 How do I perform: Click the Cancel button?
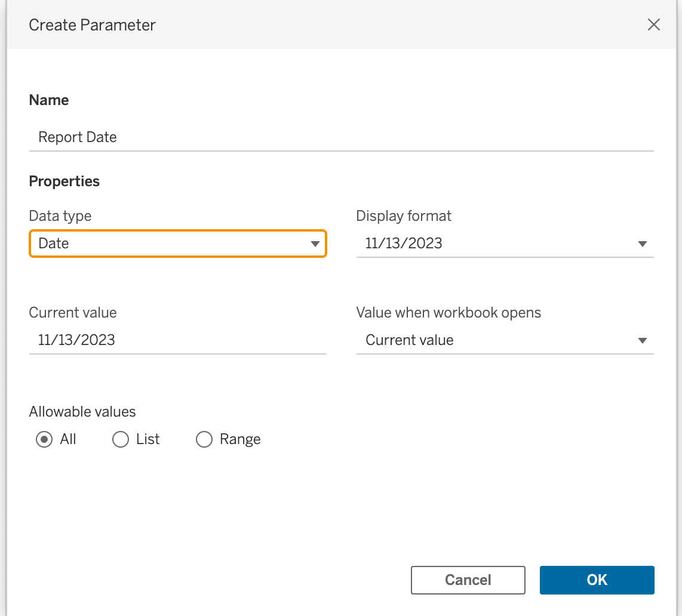tap(468, 580)
